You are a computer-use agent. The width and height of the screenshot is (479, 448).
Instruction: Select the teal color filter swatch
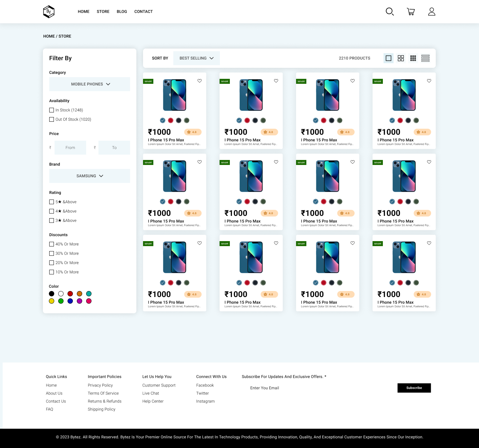[89, 294]
